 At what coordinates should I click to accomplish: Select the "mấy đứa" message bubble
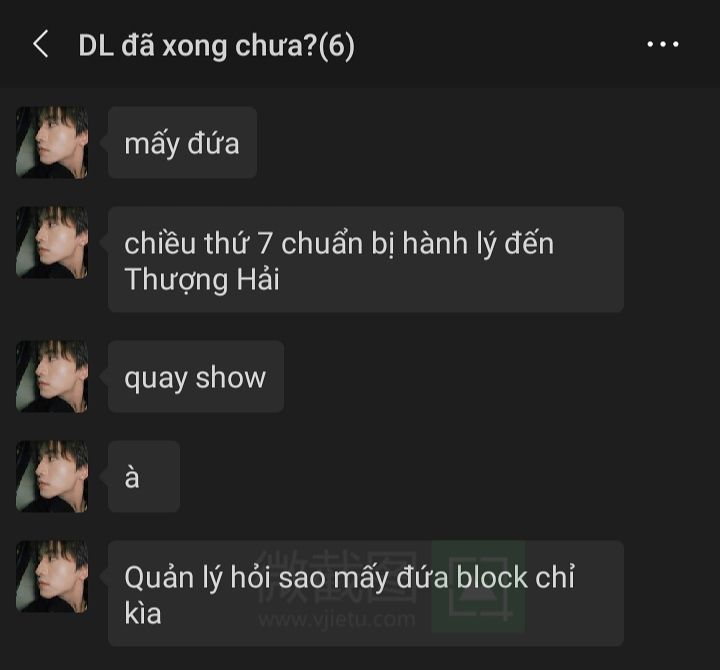pyautogui.click(x=182, y=142)
